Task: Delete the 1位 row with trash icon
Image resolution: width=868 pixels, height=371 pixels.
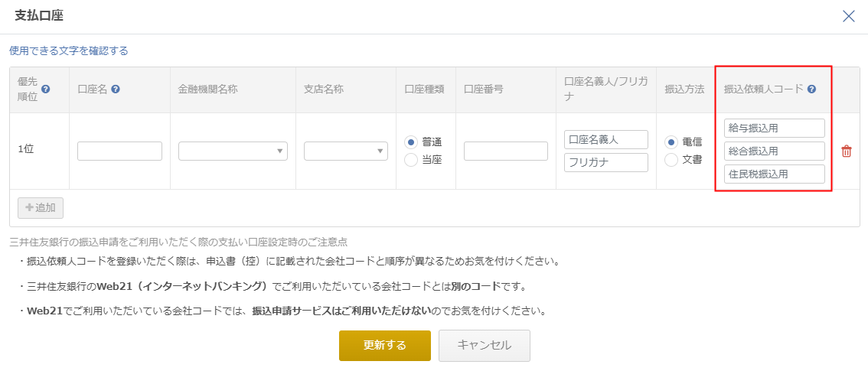Action: point(847,151)
